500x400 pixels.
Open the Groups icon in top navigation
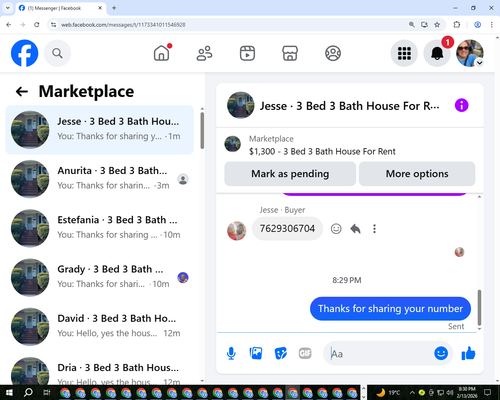coord(333,53)
